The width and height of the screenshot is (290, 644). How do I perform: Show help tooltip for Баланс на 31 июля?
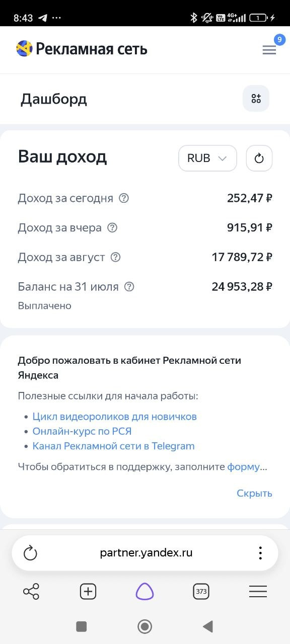tap(129, 287)
